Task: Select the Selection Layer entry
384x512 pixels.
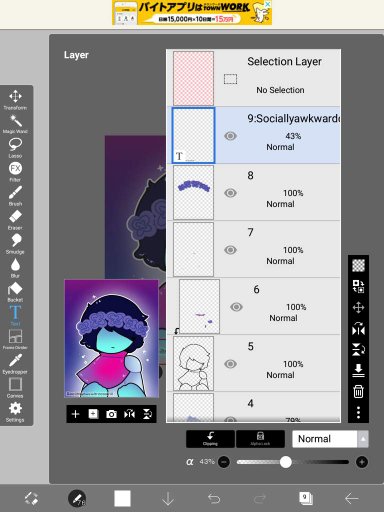Action: click(253, 78)
